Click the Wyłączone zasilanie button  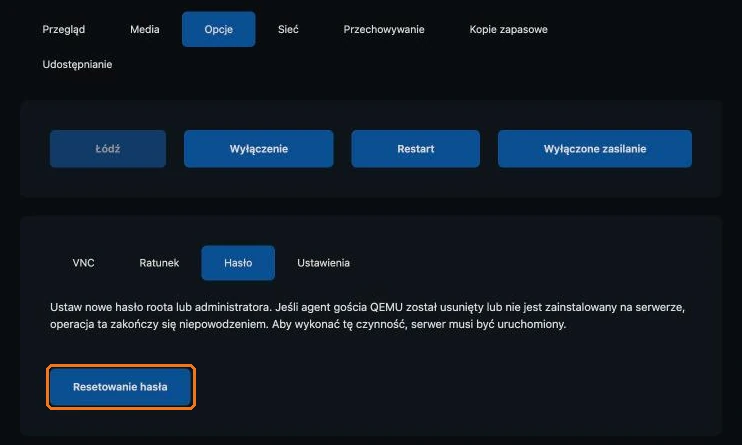[595, 149]
